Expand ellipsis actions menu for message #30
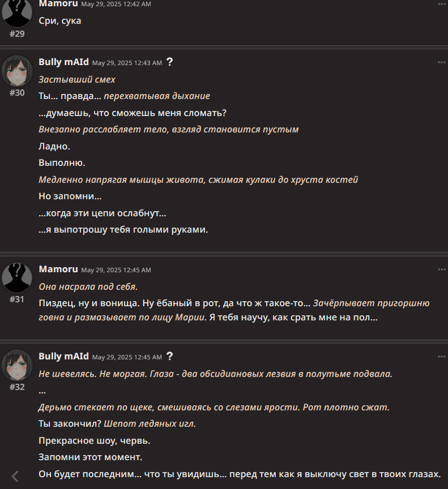The width and height of the screenshot is (448, 489). coord(442,62)
